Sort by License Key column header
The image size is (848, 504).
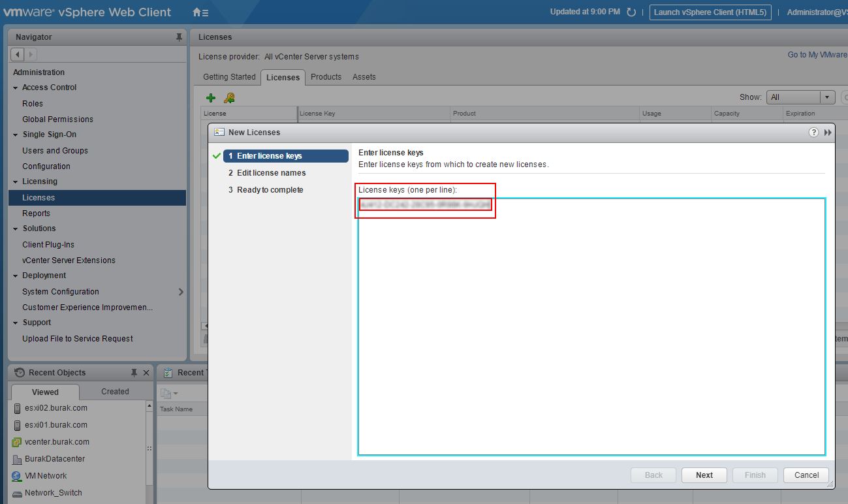[373, 114]
